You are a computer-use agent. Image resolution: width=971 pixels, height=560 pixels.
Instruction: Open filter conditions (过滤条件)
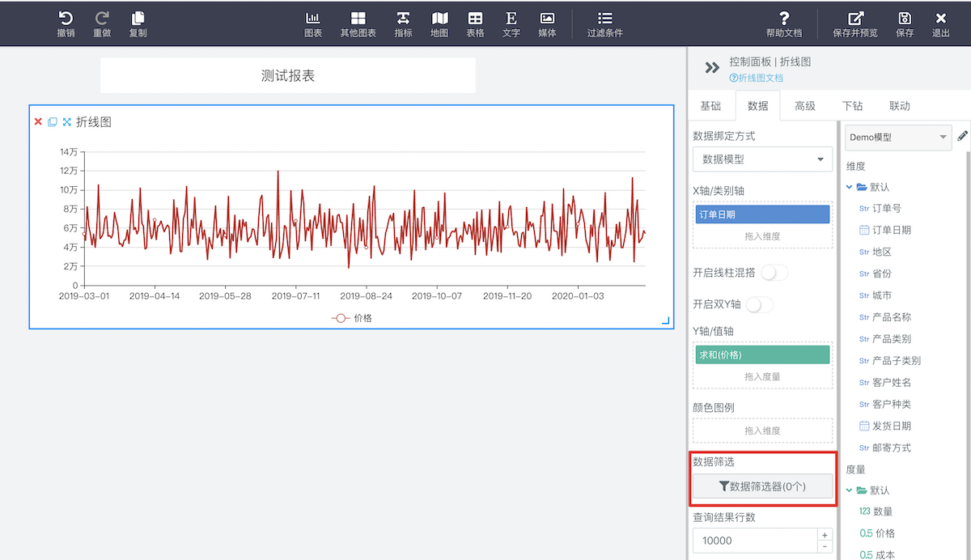click(x=605, y=23)
